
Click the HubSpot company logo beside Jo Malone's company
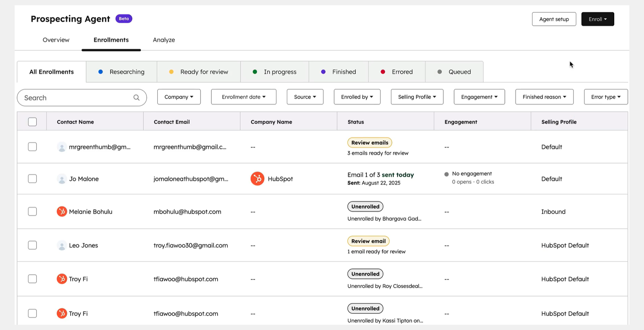[x=257, y=179]
